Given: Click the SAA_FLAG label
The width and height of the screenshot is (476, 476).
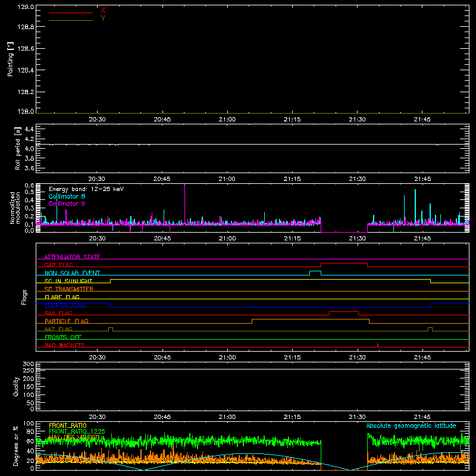Looking at the screenshot, I should click(58, 313).
